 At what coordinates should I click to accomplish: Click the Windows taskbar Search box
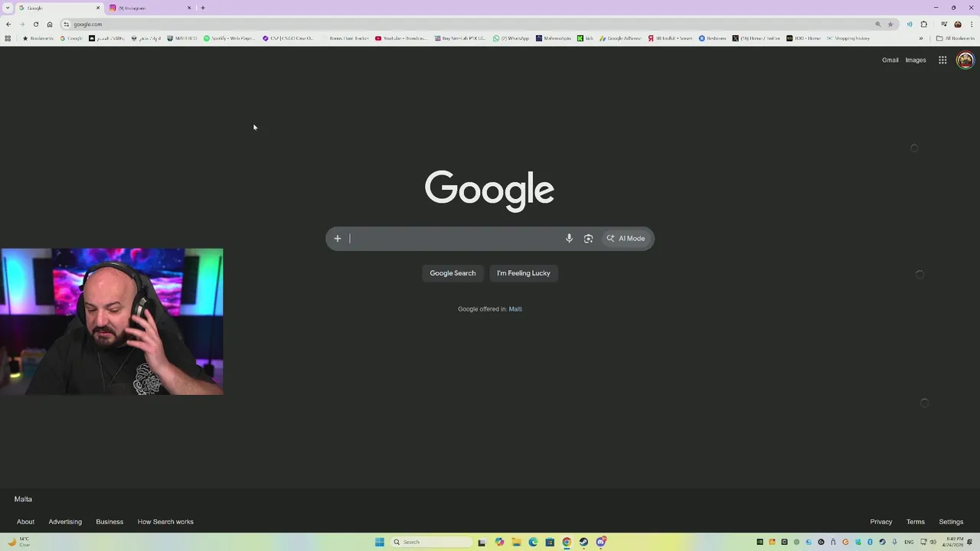point(430,542)
